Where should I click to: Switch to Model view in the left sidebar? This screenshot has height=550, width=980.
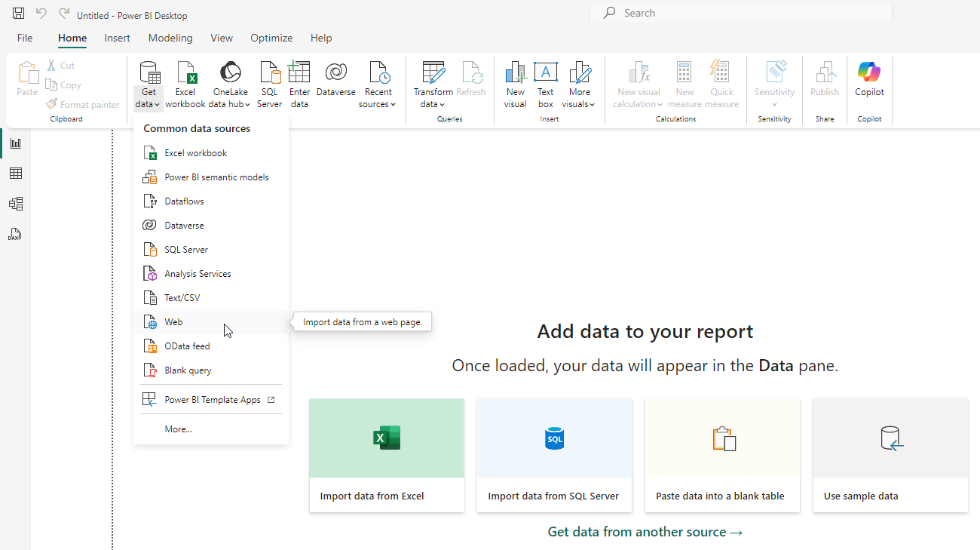pyautogui.click(x=15, y=204)
